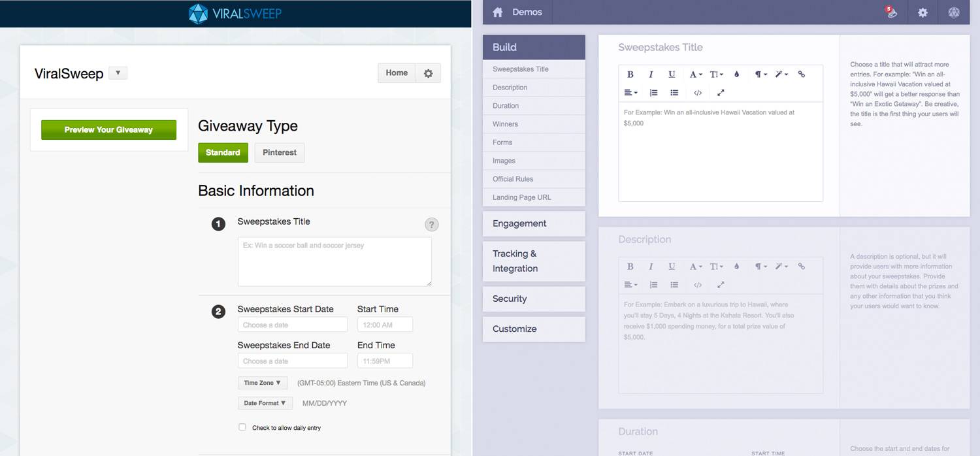Check the allow daily entry checkbox
The width and height of the screenshot is (980, 456).
[242, 427]
